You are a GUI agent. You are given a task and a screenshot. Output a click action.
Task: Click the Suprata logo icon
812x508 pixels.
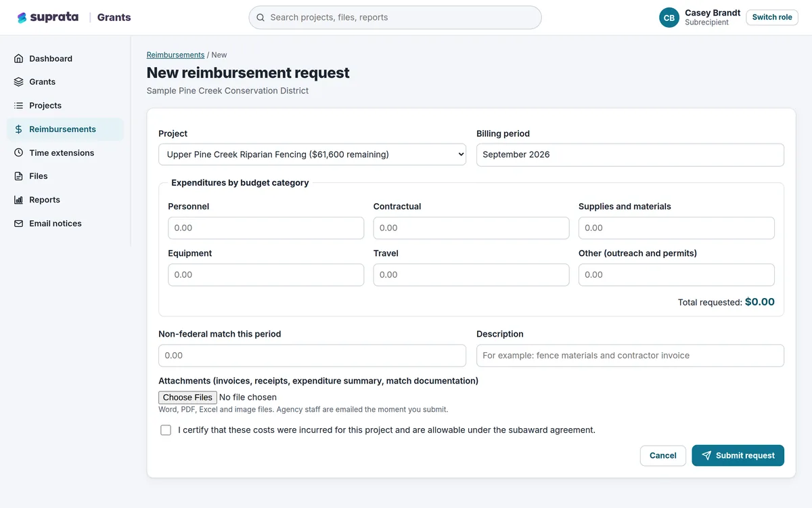click(x=22, y=18)
